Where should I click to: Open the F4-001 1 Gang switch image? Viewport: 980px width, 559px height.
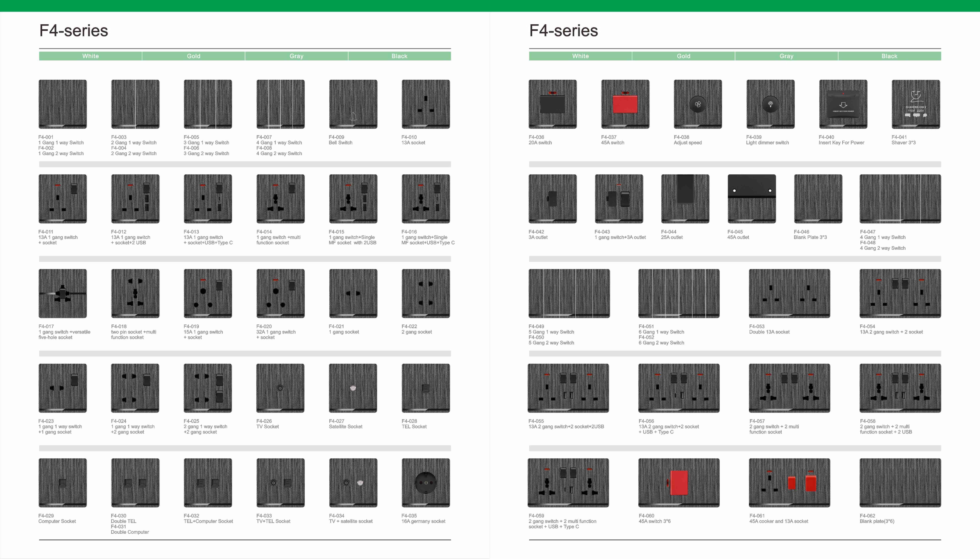coord(63,104)
